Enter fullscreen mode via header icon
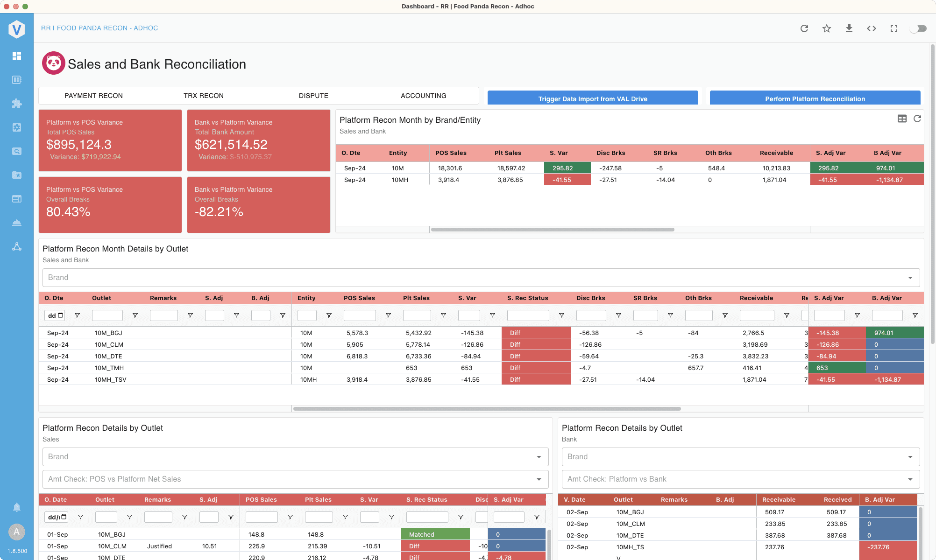Image resolution: width=936 pixels, height=560 pixels. click(894, 28)
